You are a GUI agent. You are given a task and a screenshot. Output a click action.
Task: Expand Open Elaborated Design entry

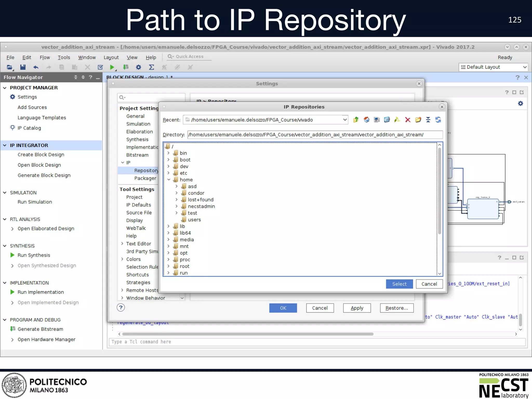tap(12, 229)
